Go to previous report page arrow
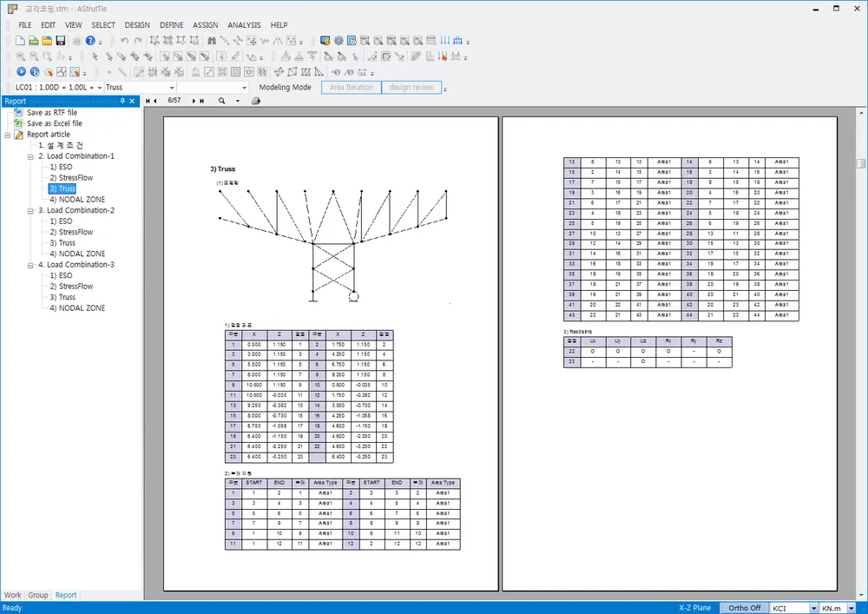The width and height of the screenshot is (868, 614). click(155, 101)
